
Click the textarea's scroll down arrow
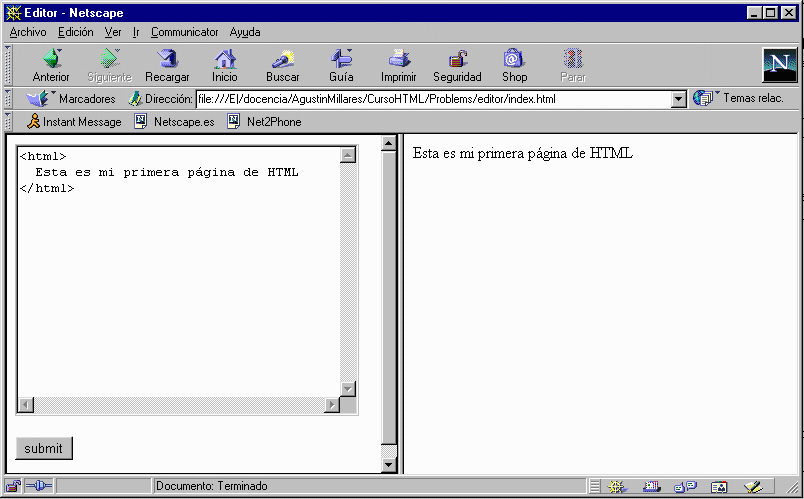click(348, 389)
